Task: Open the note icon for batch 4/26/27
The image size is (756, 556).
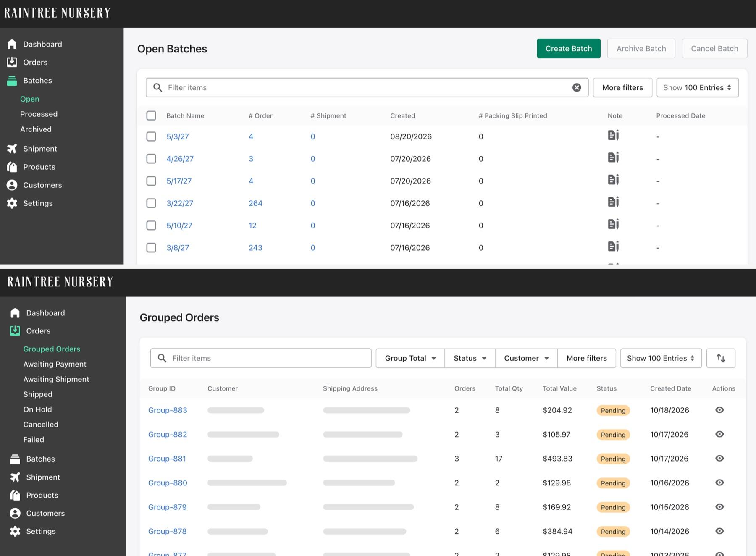Action: 613,157
